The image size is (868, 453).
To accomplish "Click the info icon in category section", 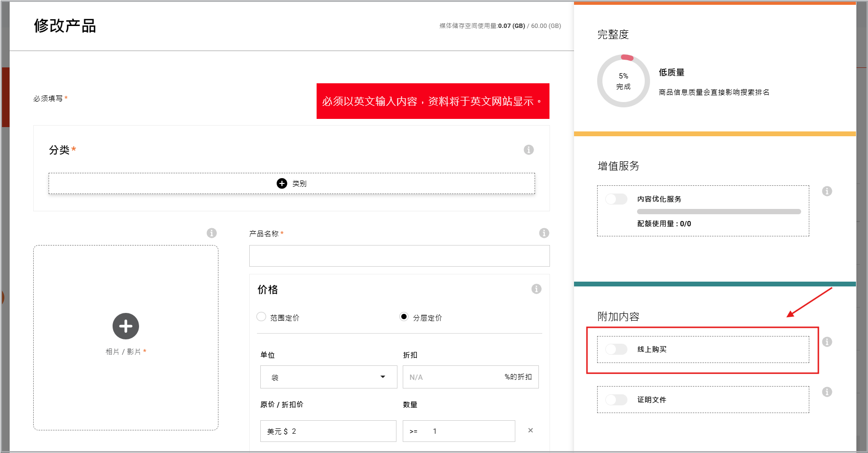I will [529, 150].
